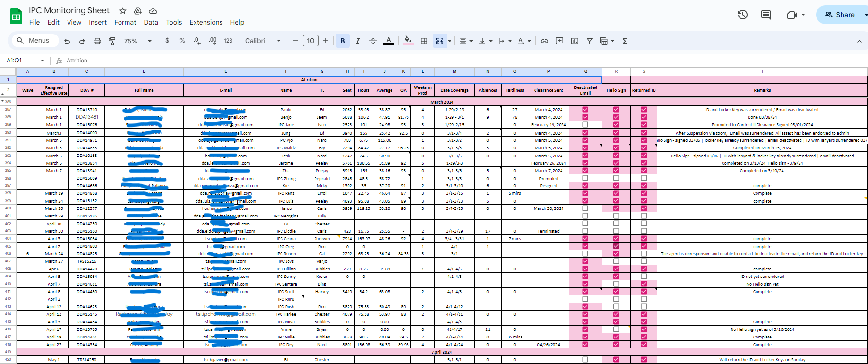Screen dimensions: 868x364
Task: Check Returned ID box for IPC Zhang
Action: coord(644,178)
